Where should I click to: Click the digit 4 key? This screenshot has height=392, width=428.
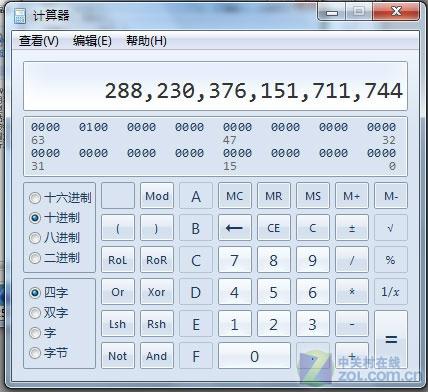[235, 292]
